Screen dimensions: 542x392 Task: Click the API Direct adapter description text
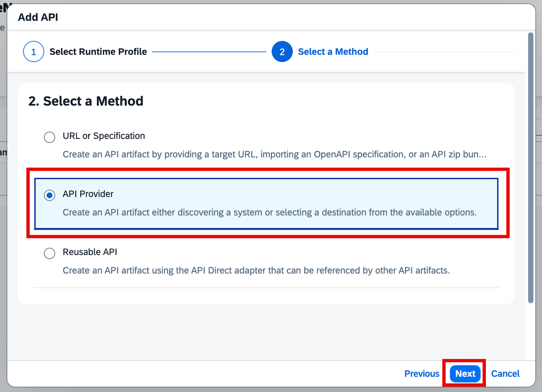[256, 270]
